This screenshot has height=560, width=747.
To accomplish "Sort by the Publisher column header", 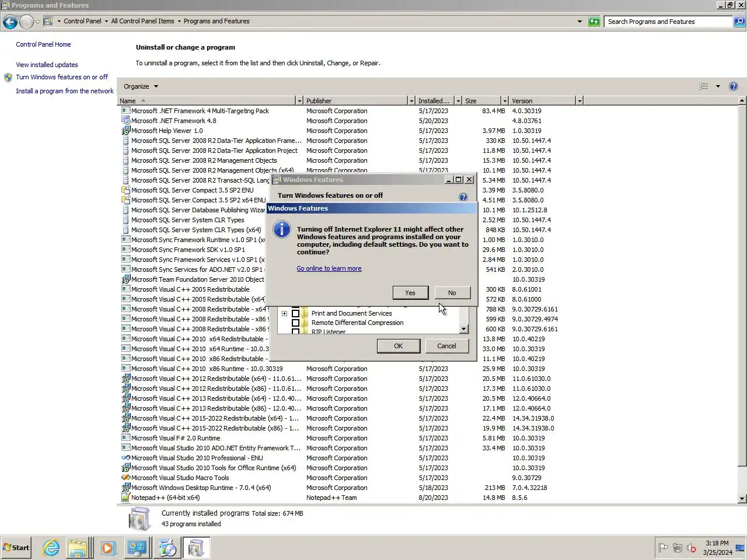I will [x=356, y=101].
